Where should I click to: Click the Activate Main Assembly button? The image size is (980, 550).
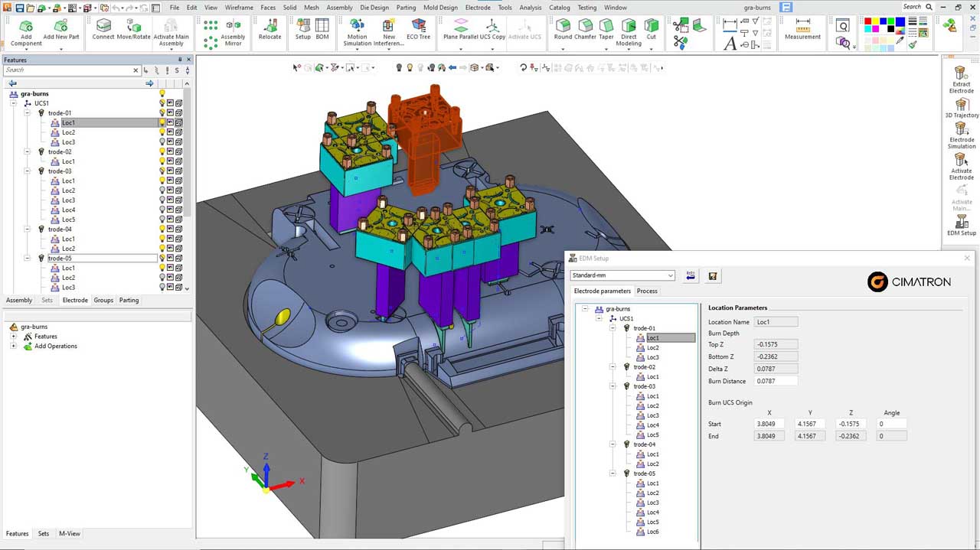coord(171,33)
